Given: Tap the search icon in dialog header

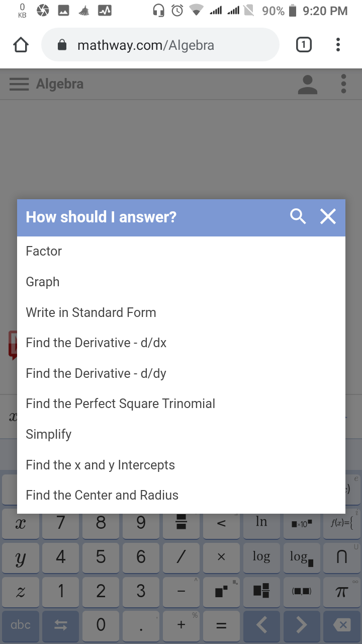Looking at the screenshot, I should (298, 217).
